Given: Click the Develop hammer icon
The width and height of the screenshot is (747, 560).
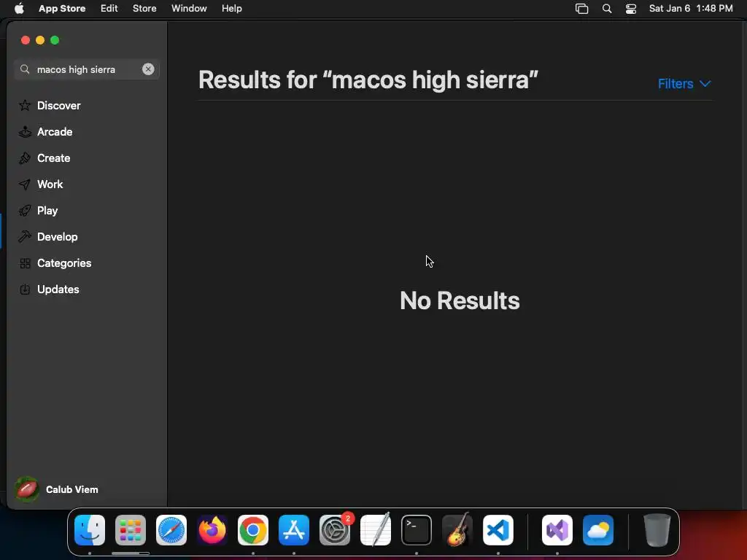Looking at the screenshot, I should tap(25, 237).
